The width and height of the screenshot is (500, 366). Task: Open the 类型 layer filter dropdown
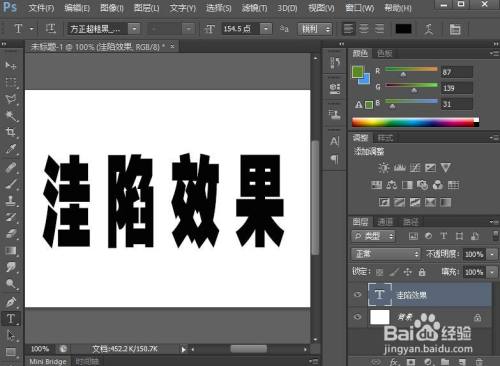[x=373, y=236]
